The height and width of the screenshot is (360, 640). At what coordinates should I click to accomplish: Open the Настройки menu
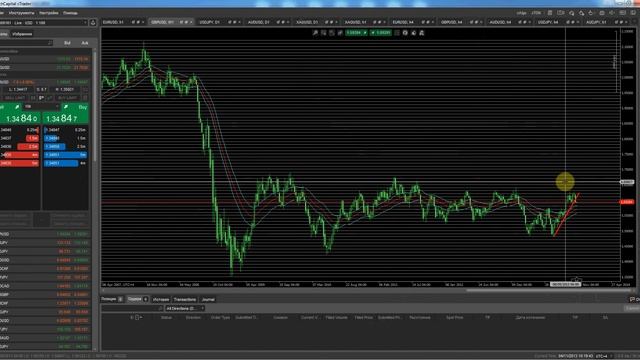[x=49, y=13]
